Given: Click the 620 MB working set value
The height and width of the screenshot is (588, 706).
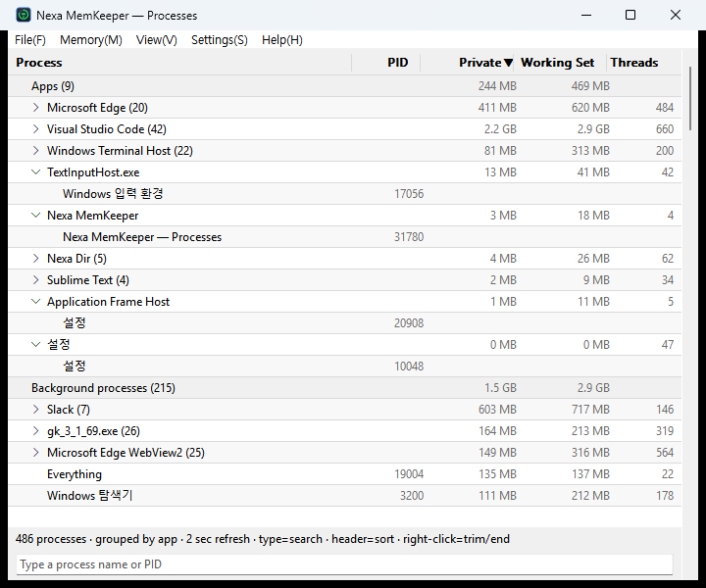Looking at the screenshot, I should click(x=590, y=108).
